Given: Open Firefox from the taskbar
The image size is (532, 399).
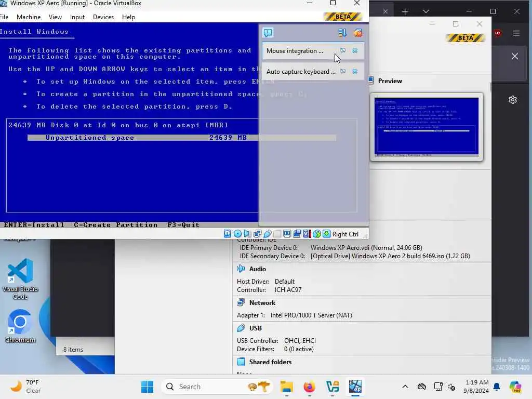Looking at the screenshot, I should pos(309,387).
